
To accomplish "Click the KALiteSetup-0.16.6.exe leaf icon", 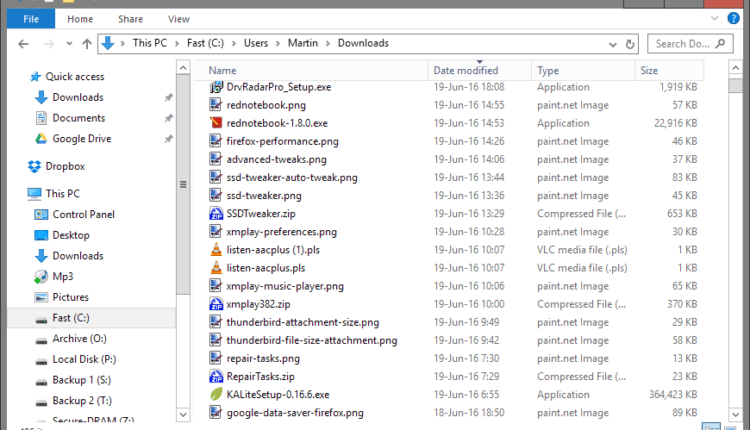I will tap(216, 394).
